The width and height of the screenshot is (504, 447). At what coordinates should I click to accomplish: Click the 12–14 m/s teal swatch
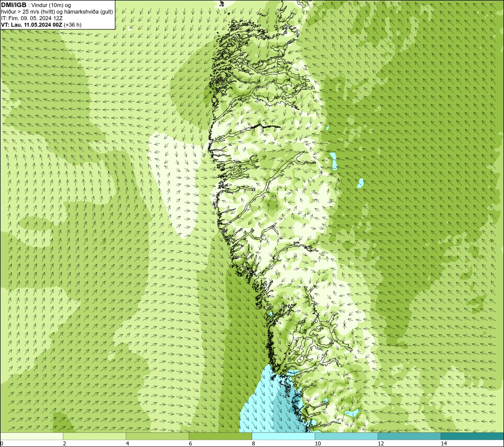409,436
